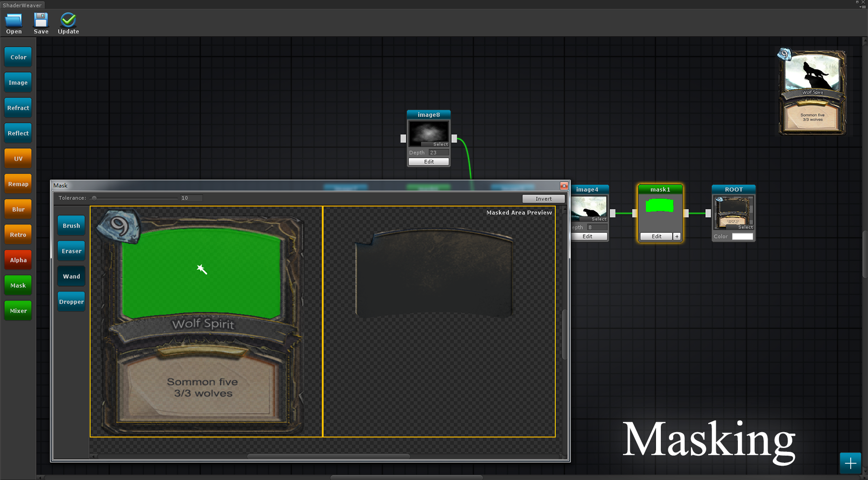868x480 pixels.
Task: Select the Wand tool in Mask window
Action: pyautogui.click(x=71, y=276)
